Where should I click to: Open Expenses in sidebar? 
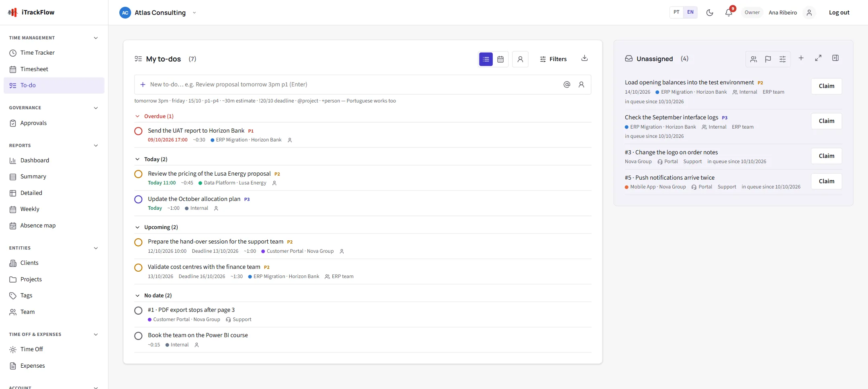tap(54, 366)
